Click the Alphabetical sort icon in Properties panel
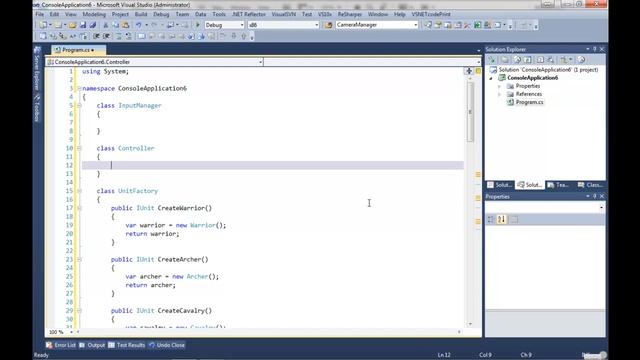Image resolution: width=640 pixels, height=360 pixels. (502, 220)
